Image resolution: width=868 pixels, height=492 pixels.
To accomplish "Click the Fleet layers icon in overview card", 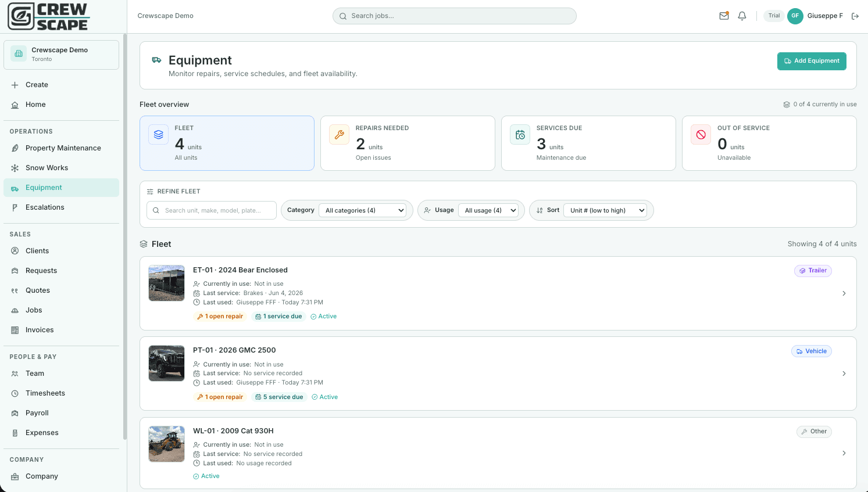I will tap(158, 135).
